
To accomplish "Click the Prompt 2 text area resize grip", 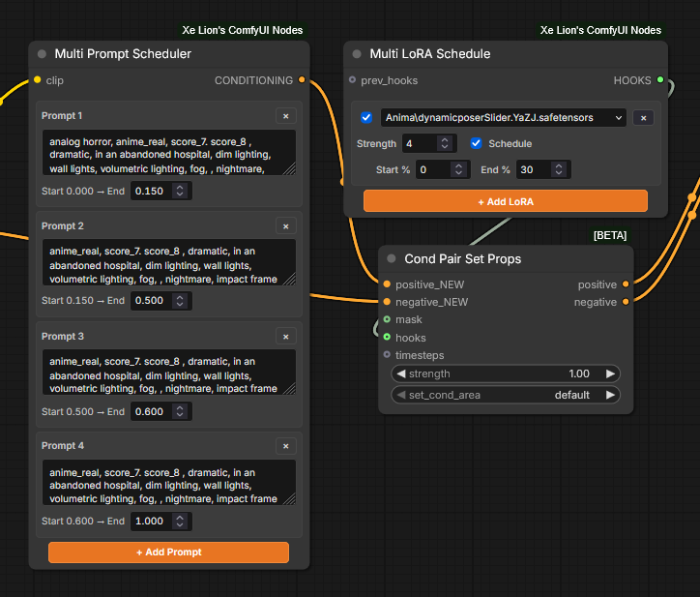I will click(290, 280).
